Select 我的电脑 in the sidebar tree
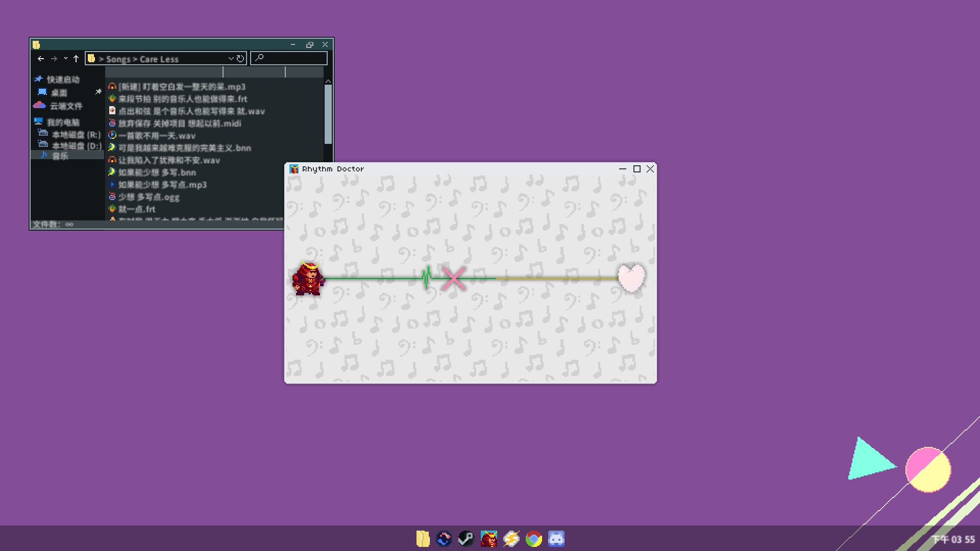 (63, 122)
